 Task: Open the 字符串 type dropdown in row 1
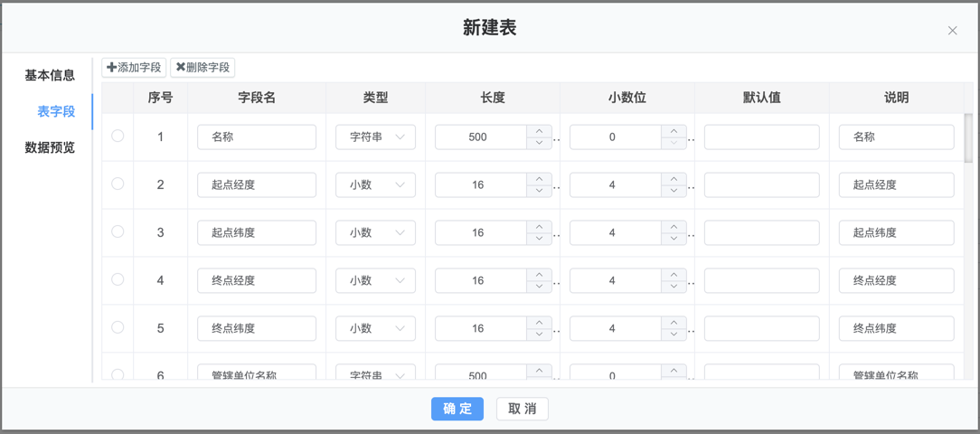[375, 137]
